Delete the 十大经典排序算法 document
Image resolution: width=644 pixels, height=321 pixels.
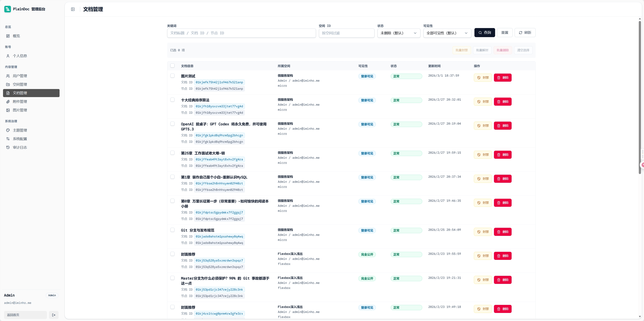click(503, 102)
